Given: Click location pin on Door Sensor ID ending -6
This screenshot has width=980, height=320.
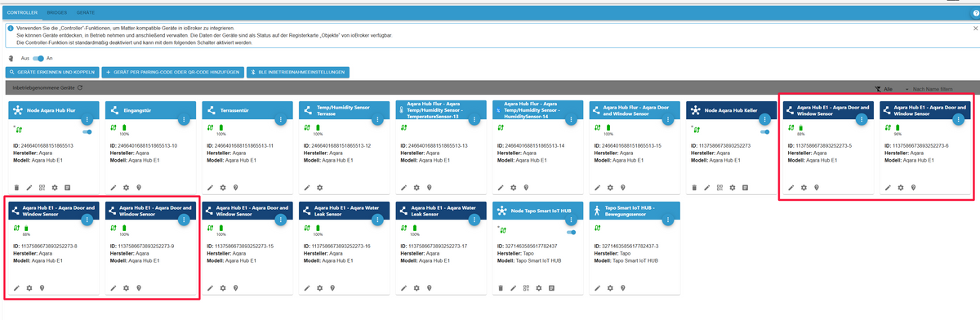Looking at the screenshot, I should pyautogui.click(x=913, y=187).
